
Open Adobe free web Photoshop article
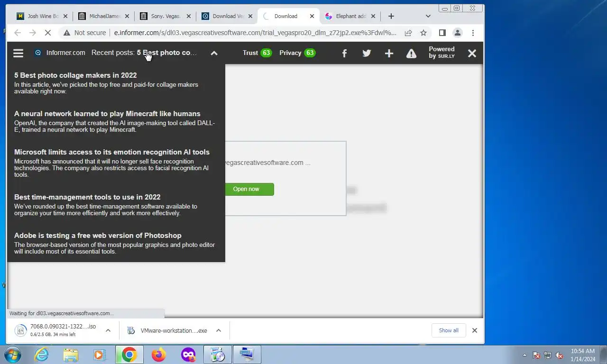pos(98,235)
